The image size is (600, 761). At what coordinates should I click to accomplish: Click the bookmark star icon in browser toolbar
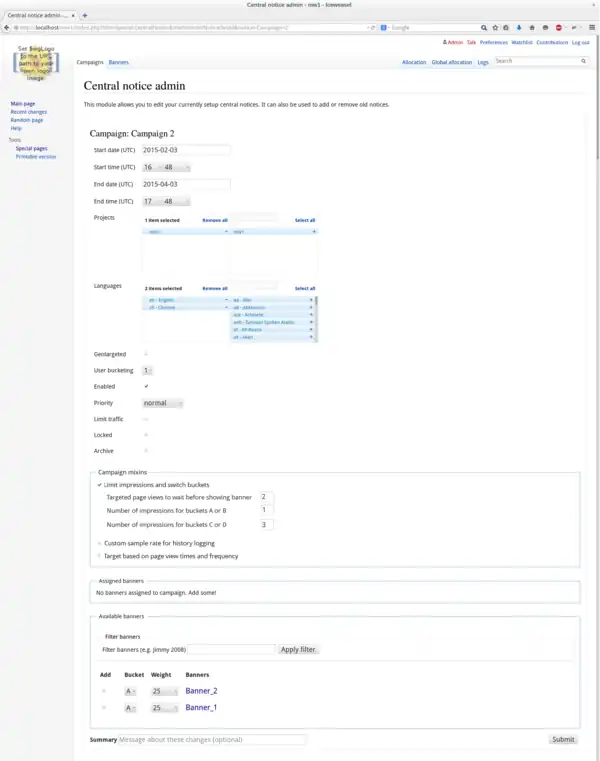pyautogui.click(x=497, y=28)
